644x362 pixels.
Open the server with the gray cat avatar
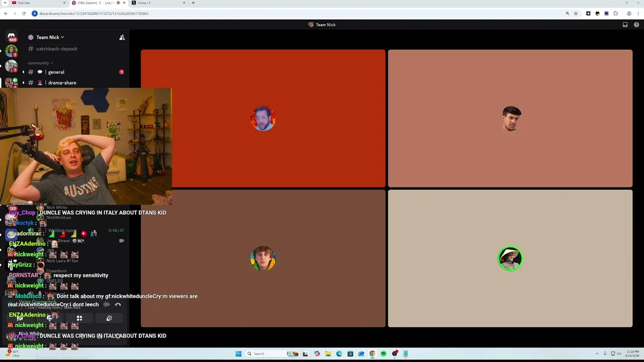pos(11,66)
